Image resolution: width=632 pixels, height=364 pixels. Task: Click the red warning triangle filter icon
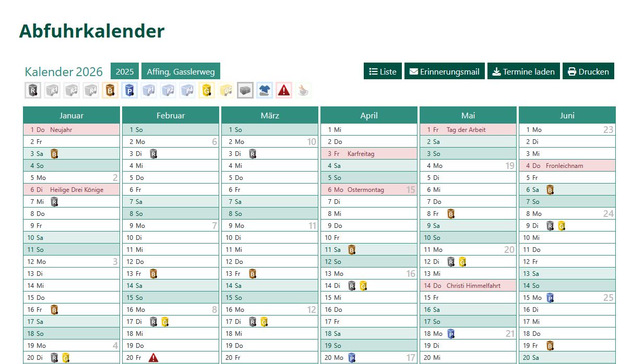tap(283, 90)
